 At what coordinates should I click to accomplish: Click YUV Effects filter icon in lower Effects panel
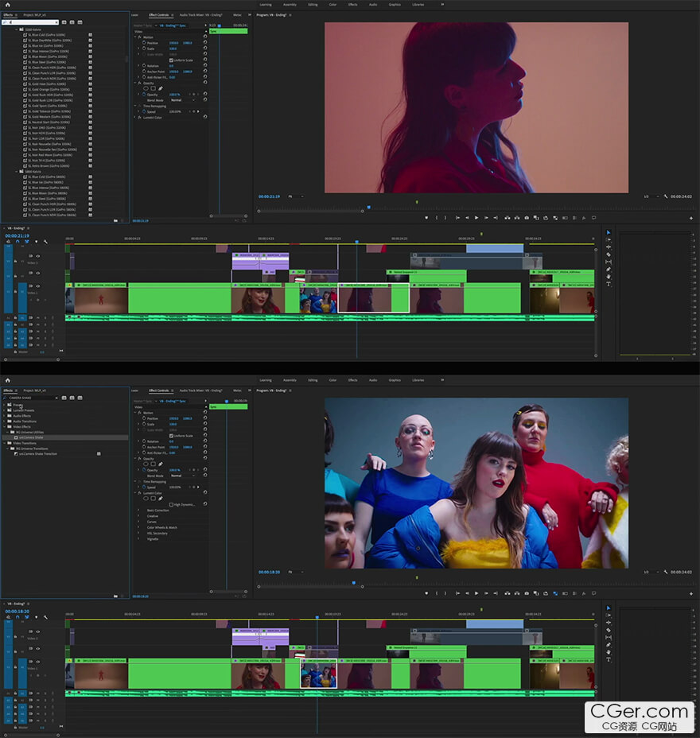[80, 398]
